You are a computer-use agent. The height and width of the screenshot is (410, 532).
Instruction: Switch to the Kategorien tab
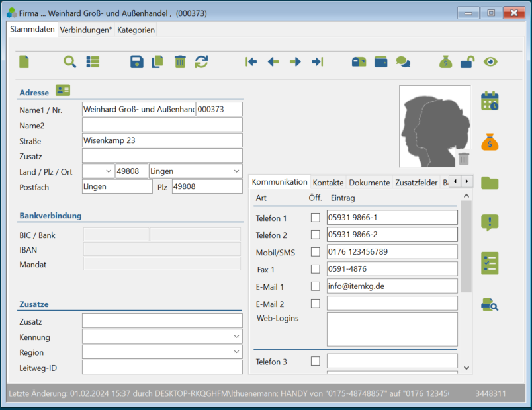tap(136, 30)
